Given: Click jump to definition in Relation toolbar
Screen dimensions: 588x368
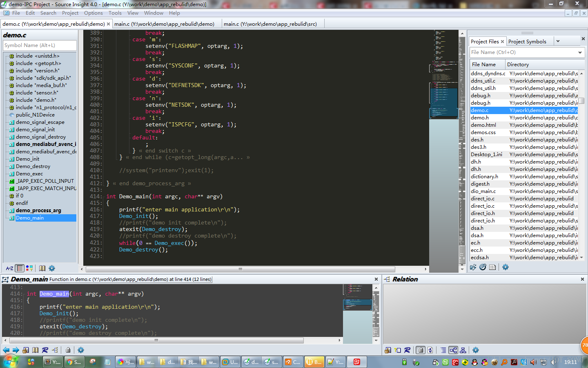Looking at the screenshot, I should click(x=388, y=350).
